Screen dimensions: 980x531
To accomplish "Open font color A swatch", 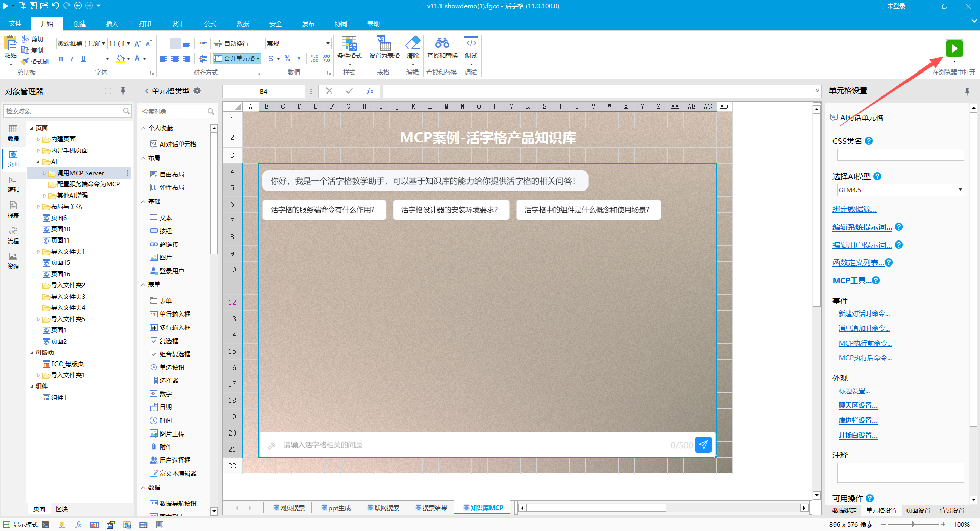I will 137,59.
